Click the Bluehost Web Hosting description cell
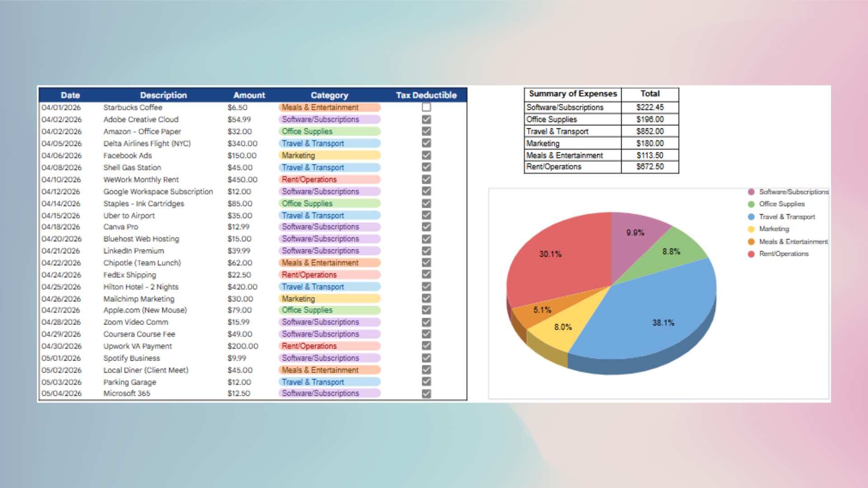868x488 pixels. click(x=141, y=239)
